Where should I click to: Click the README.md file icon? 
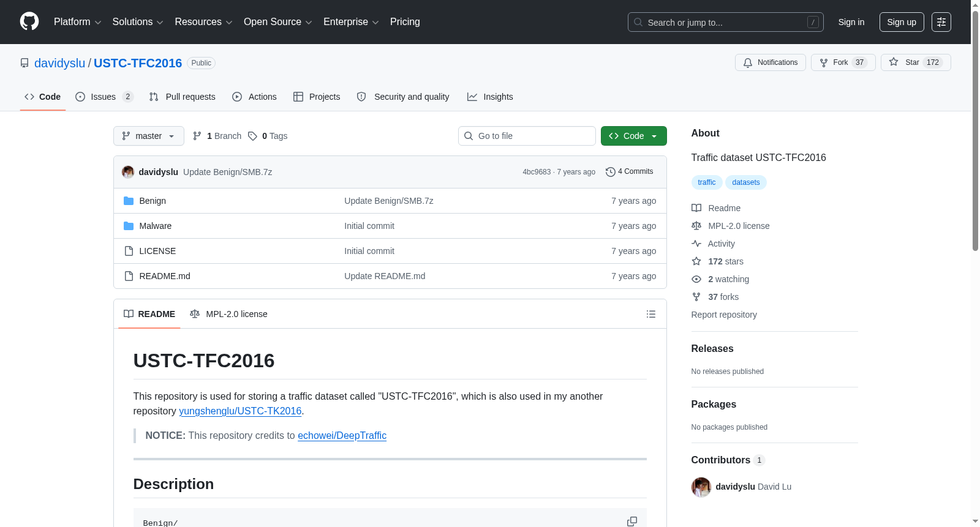click(129, 276)
